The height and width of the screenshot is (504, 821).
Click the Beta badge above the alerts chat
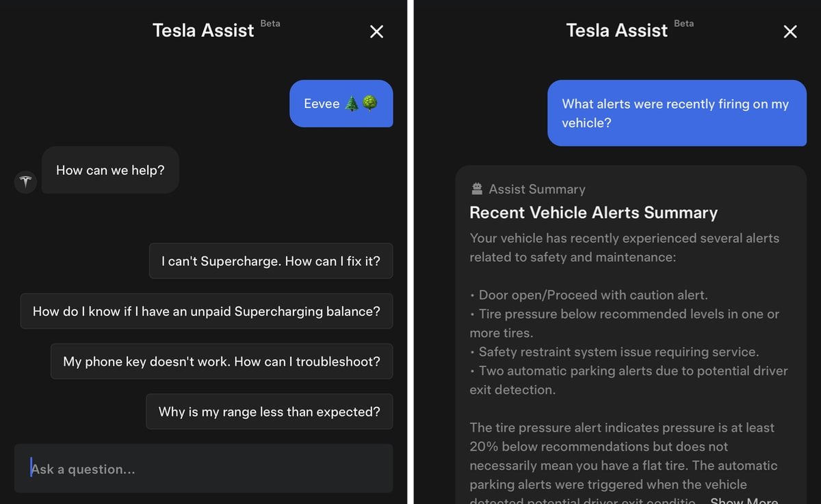click(x=684, y=23)
